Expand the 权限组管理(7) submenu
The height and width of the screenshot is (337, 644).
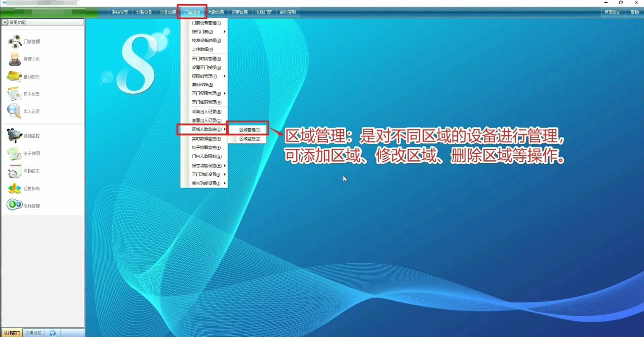[204, 76]
